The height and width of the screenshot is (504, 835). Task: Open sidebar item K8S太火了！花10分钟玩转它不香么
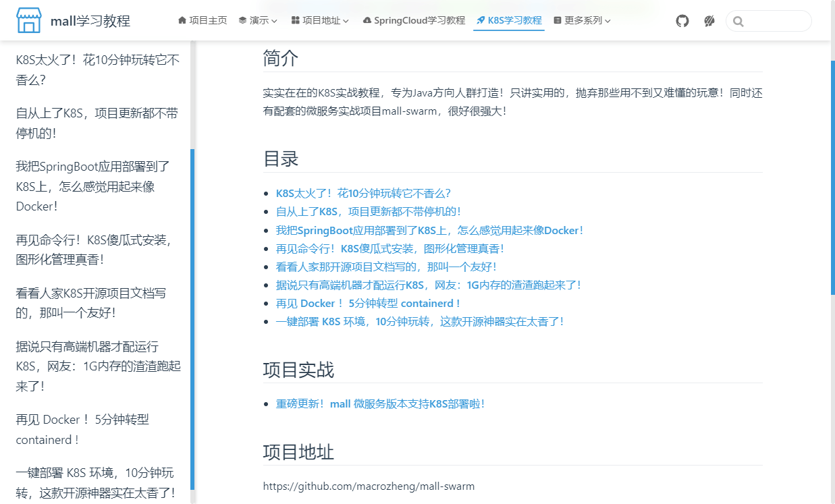tap(98, 69)
